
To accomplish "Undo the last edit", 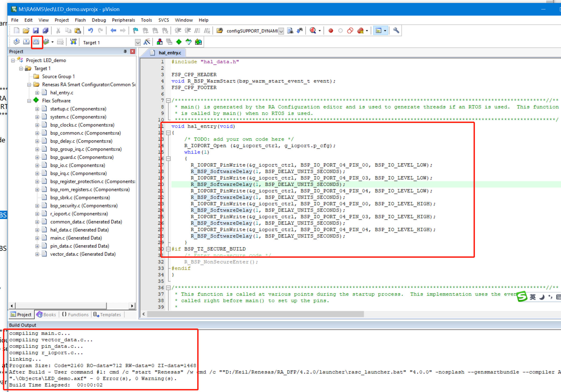I will (91, 31).
